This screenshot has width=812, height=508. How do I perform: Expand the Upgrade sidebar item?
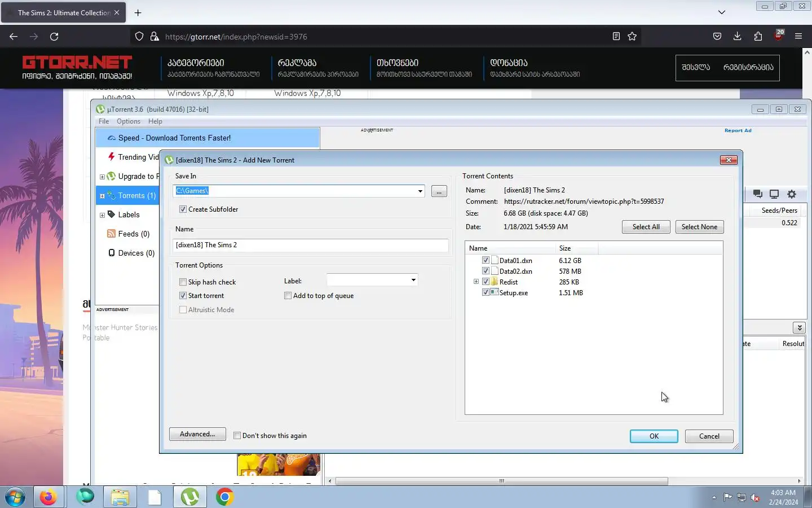pyautogui.click(x=102, y=177)
